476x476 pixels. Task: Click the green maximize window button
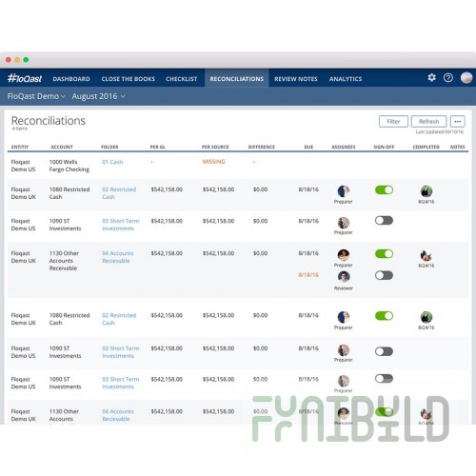click(26, 60)
